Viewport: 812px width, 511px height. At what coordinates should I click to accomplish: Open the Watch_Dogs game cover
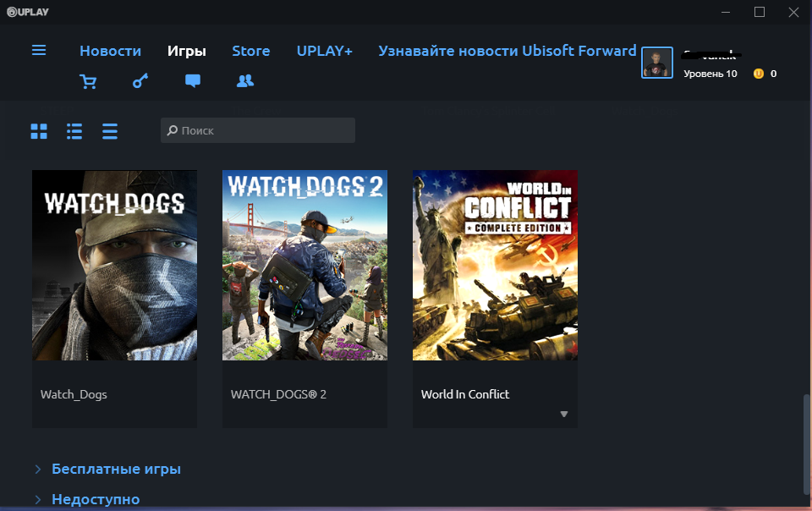click(x=114, y=265)
